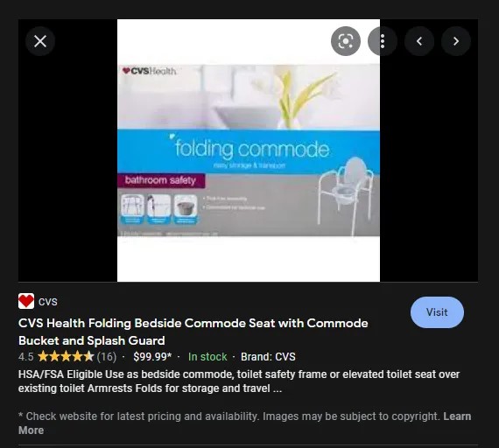499x448 pixels.
Task: Go to previous image with left chevron
Action: tap(419, 41)
